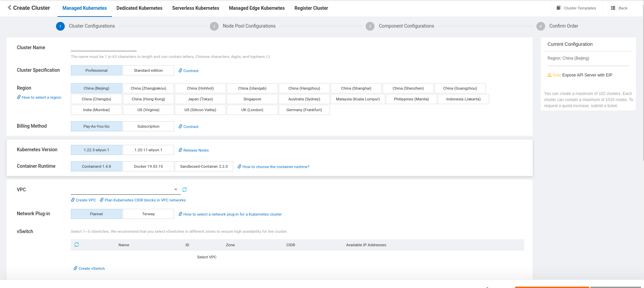Select Terway network plug-in
This screenshot has height=288, width=644.
pyautogui.click(x=148, y=214)
